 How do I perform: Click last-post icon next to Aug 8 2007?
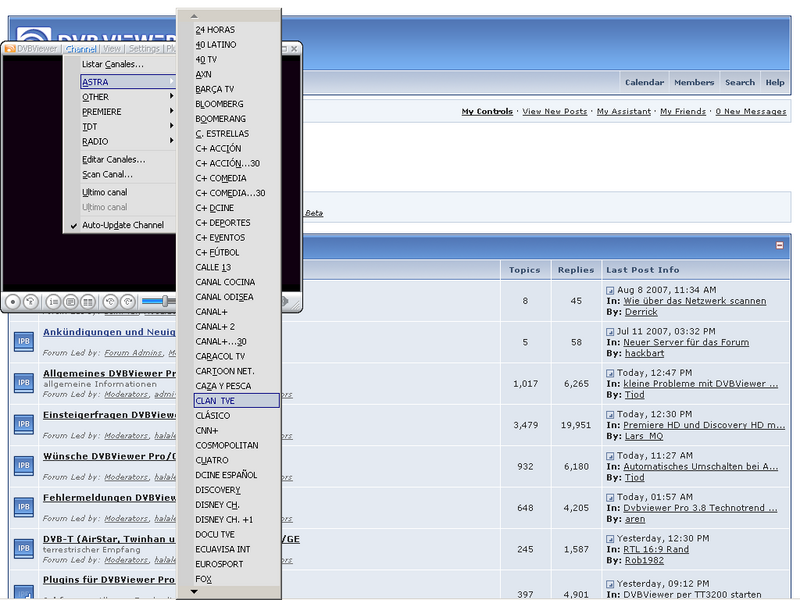click(x=610, y=290)
